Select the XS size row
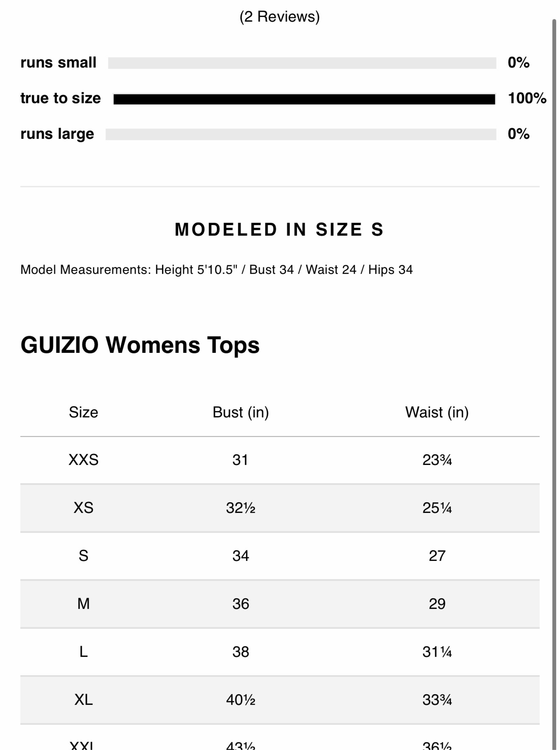This screenshot has width=560, height=750. 280,508
